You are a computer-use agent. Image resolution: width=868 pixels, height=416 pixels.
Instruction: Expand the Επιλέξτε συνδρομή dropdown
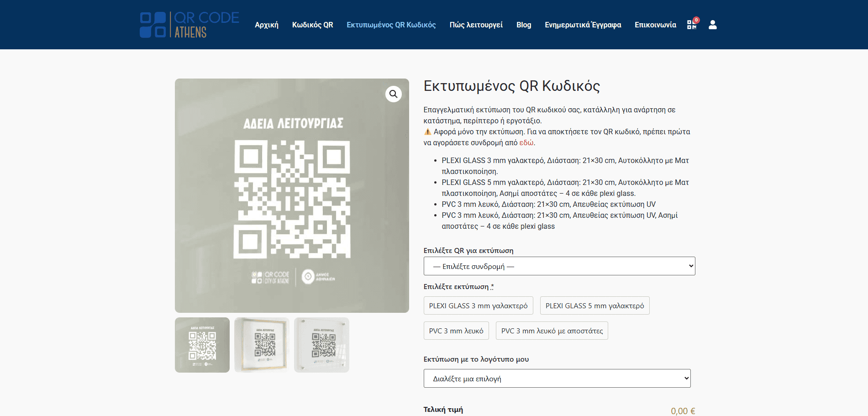click(x=559, y=266)
